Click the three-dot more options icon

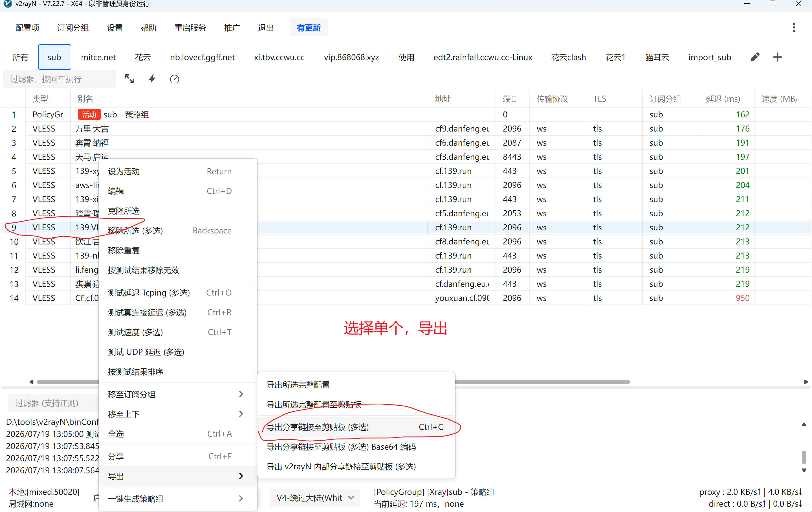[x=794, y=28]
